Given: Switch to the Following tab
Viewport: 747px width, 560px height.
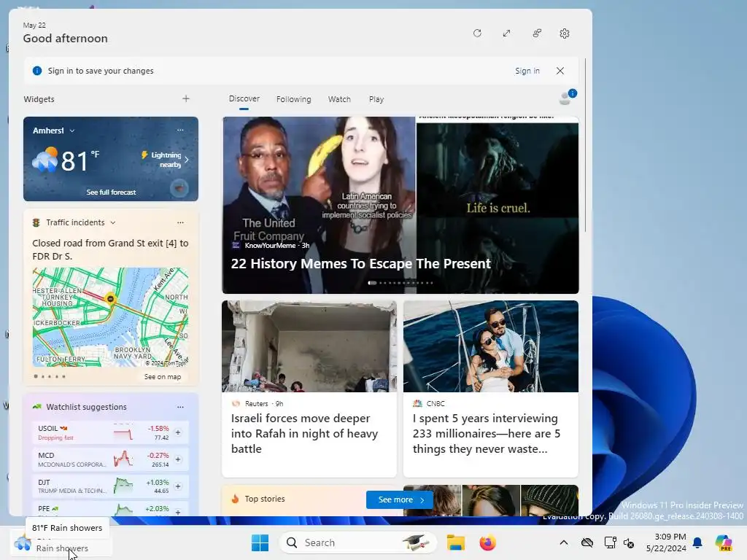Looking at the screenshot, I should pos(293,99).
